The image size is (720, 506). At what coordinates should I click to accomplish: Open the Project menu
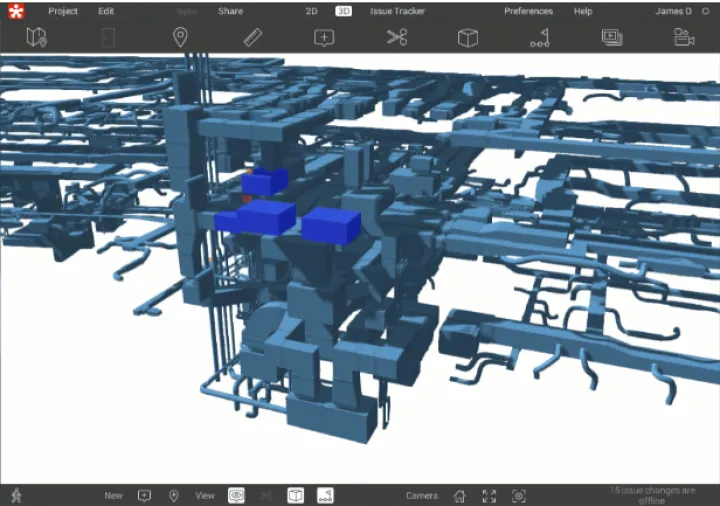click(x=63, y=11)
